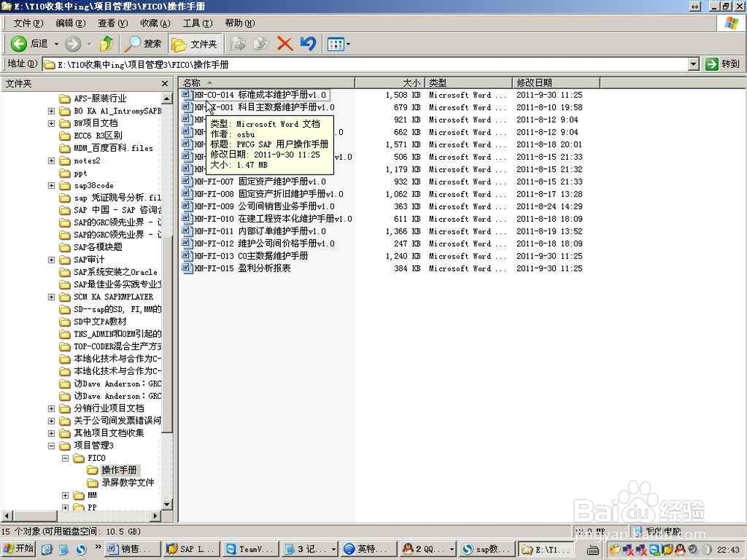747x560 pixels.
Task: Sort by the 类型 column header
Action: pos(468,82)
